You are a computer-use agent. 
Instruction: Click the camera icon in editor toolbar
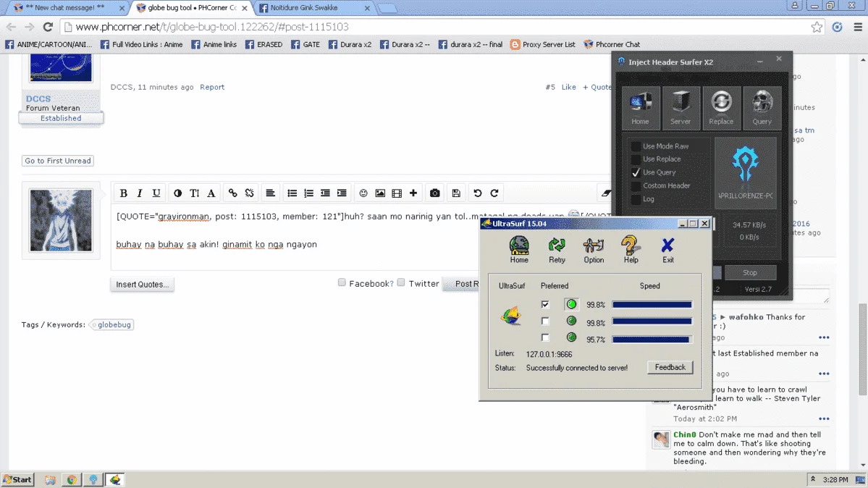point(434,193)
